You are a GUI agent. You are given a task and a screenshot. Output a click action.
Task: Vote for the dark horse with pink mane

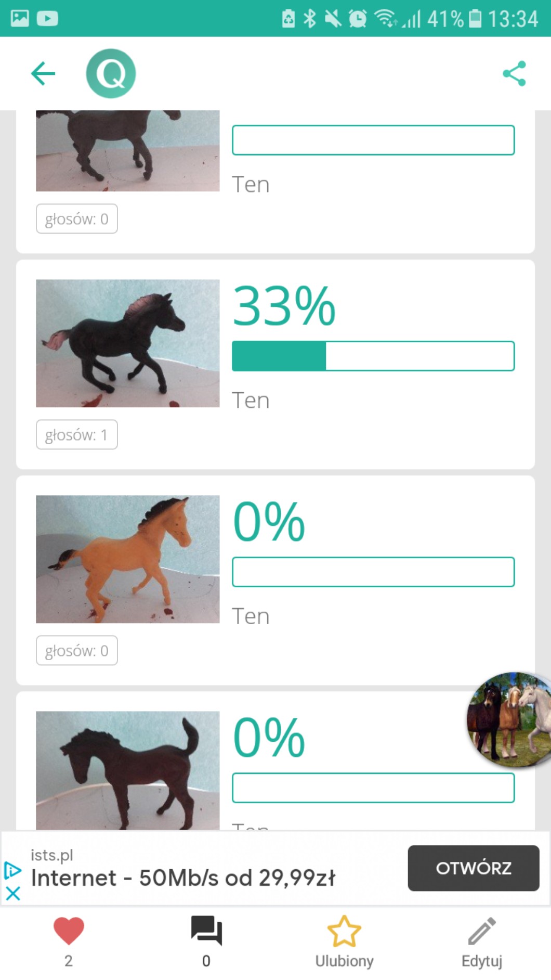[x=127, y=343]
